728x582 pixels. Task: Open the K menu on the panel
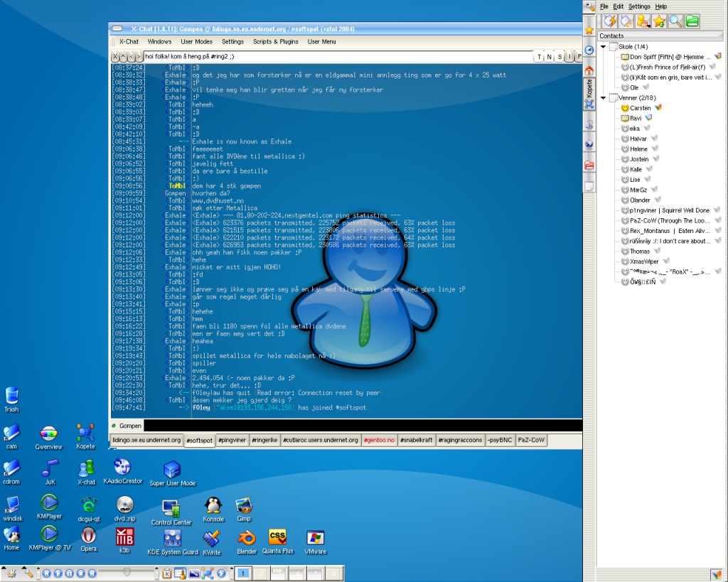point(11,573)
